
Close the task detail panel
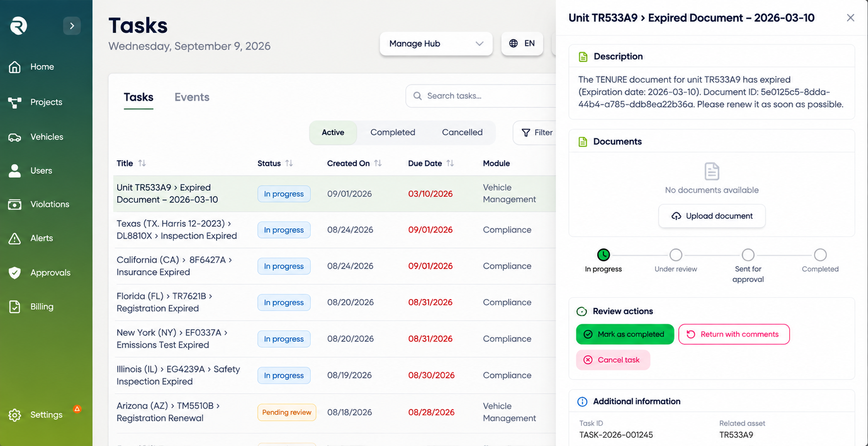pos(851,18)
